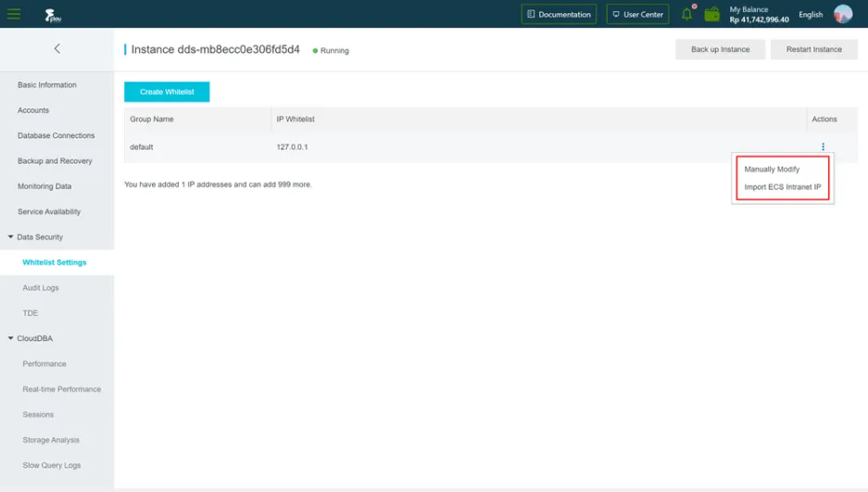The height and width of the screenshot is (492, 868).
Task: Click the site logo in the header
Action: point(53,15)
